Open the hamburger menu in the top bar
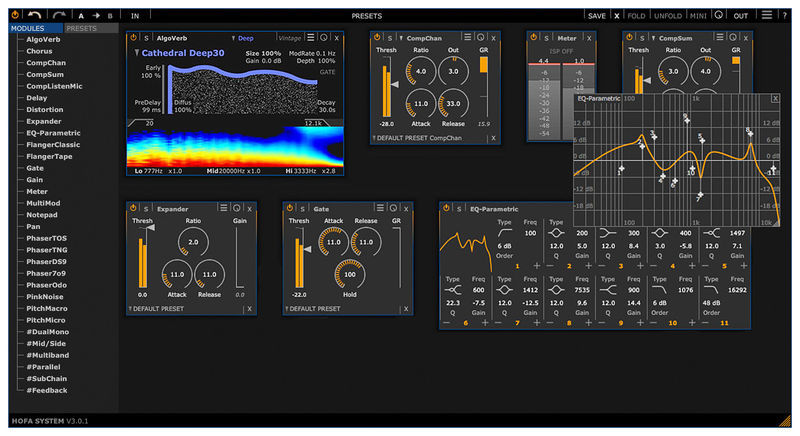This screenshot has height=436, width=800. click(x=767, y=15)
